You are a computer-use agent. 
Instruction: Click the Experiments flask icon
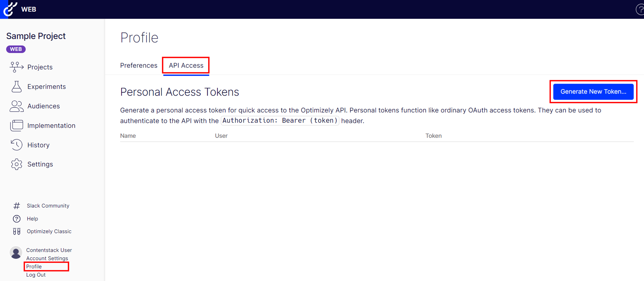(16, 87)
